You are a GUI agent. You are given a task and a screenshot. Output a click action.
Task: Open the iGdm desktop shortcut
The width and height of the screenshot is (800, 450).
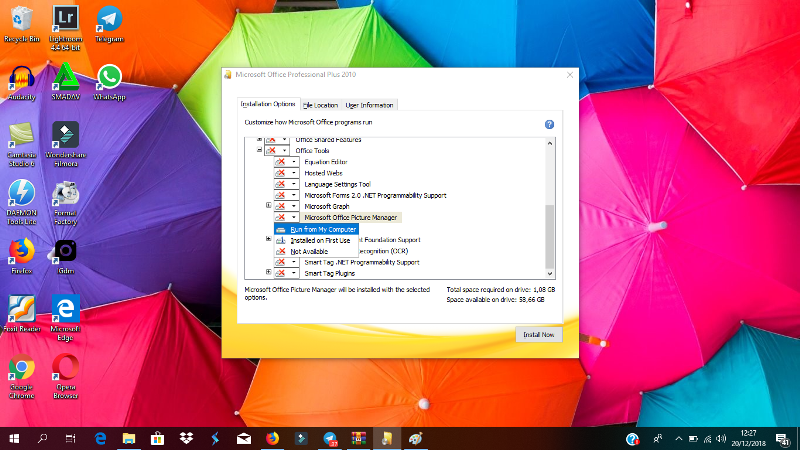click(x=65, y=257)
